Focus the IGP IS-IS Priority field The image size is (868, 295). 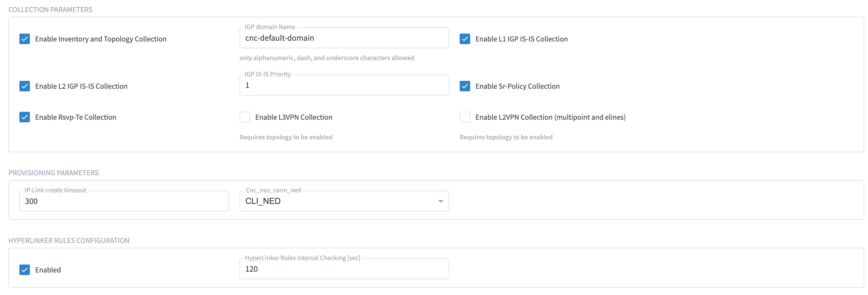[x=344, y=85]
